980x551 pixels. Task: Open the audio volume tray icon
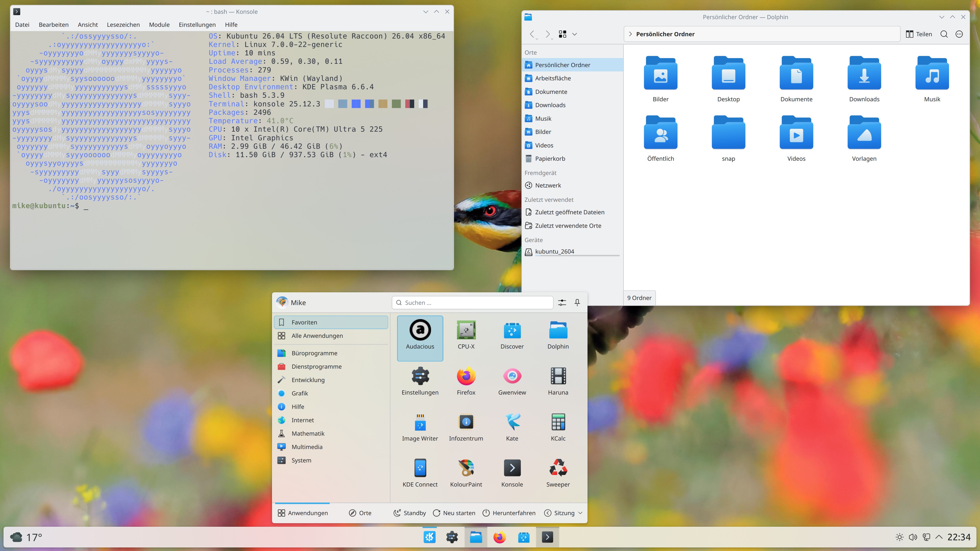(x=913, y=537)
